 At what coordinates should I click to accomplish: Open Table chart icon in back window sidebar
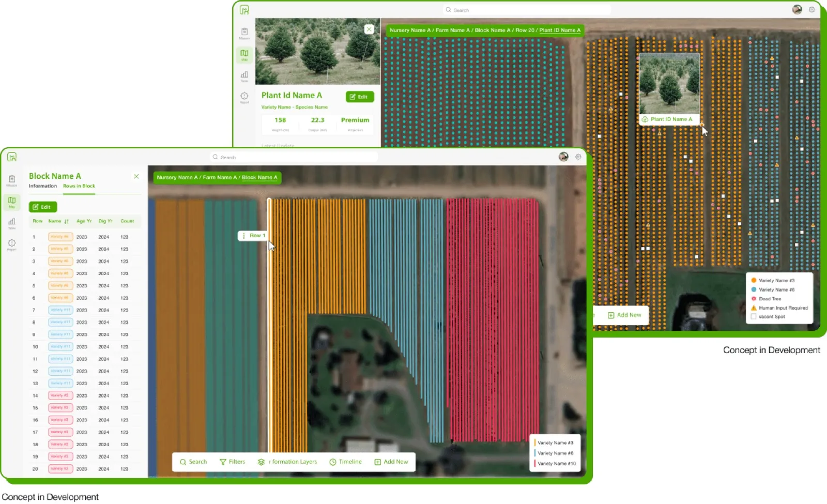[x=244, y=76]
